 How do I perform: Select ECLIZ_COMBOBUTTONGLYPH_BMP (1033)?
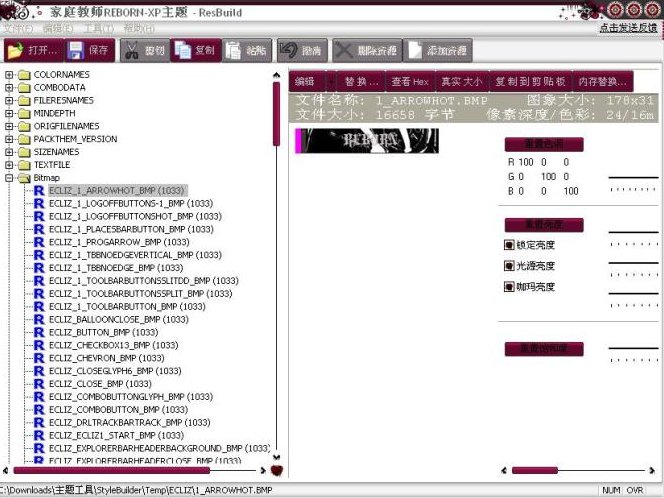131,397
